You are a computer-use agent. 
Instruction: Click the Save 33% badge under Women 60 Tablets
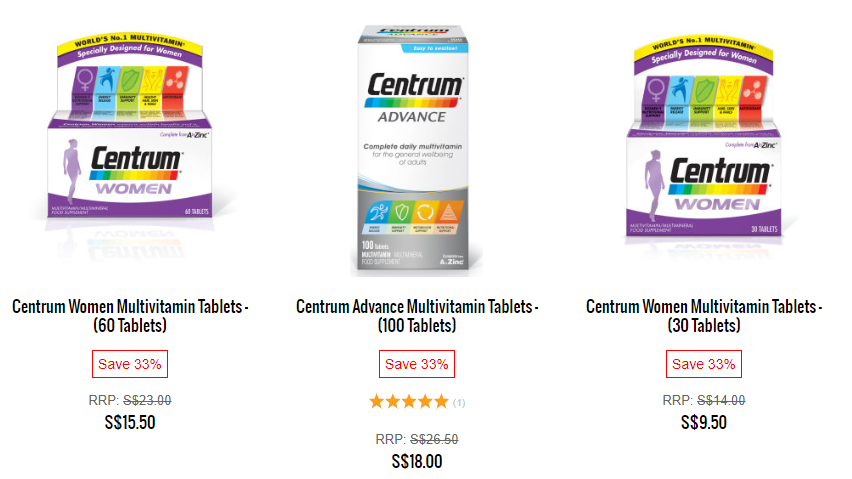(130, 364)
